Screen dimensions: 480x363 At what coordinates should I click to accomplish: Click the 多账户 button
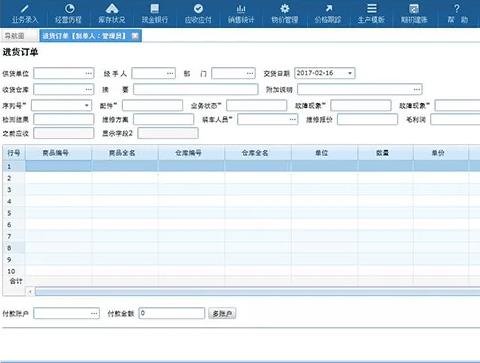[x=222, y=313]
